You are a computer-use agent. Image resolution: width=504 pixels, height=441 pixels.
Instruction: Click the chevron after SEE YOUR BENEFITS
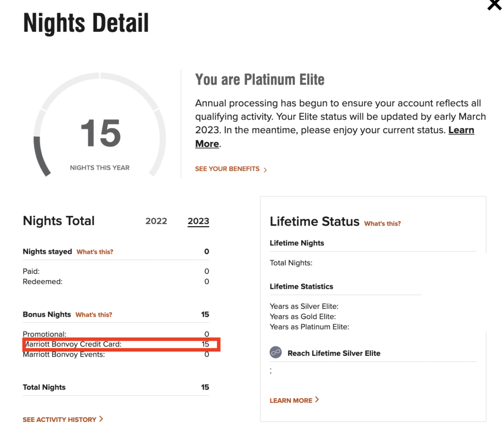coord(265,169)
